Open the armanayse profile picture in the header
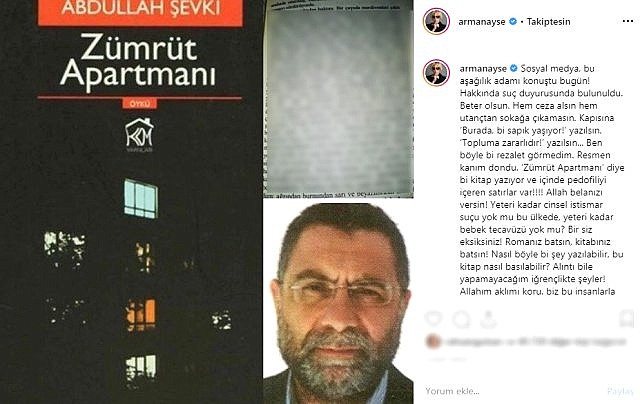The height and width of the screenshot is (404, 640). pyautogui.click(x=436, y=21)
